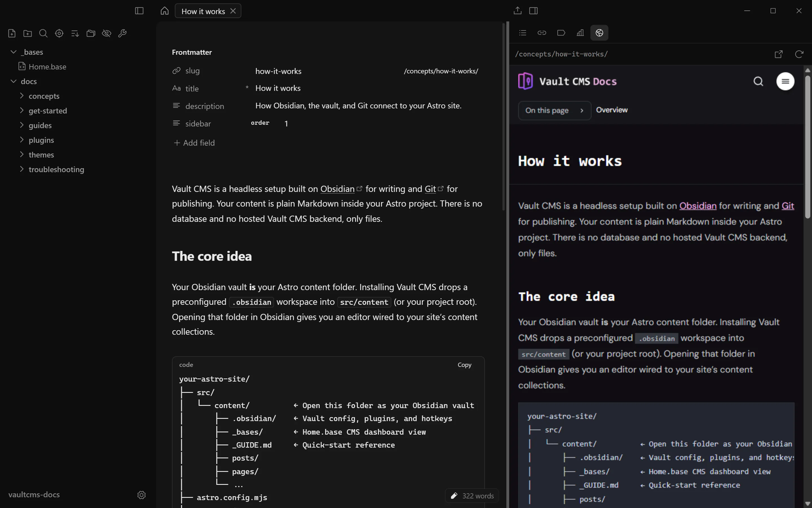The width and height of the screenshot is (812, 508).
Task: Open Home.base file
Action: (x=47, y=67)
